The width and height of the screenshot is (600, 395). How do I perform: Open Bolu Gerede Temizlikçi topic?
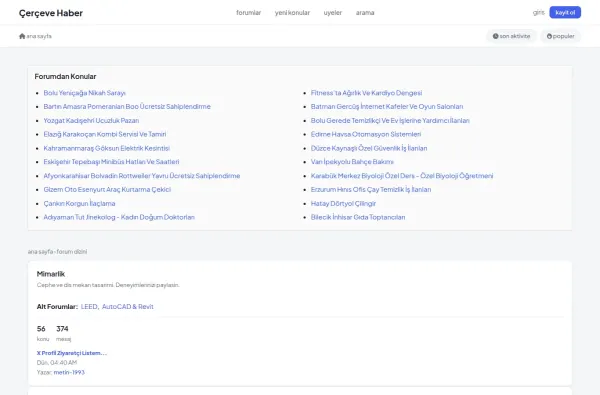click(390, 121)
